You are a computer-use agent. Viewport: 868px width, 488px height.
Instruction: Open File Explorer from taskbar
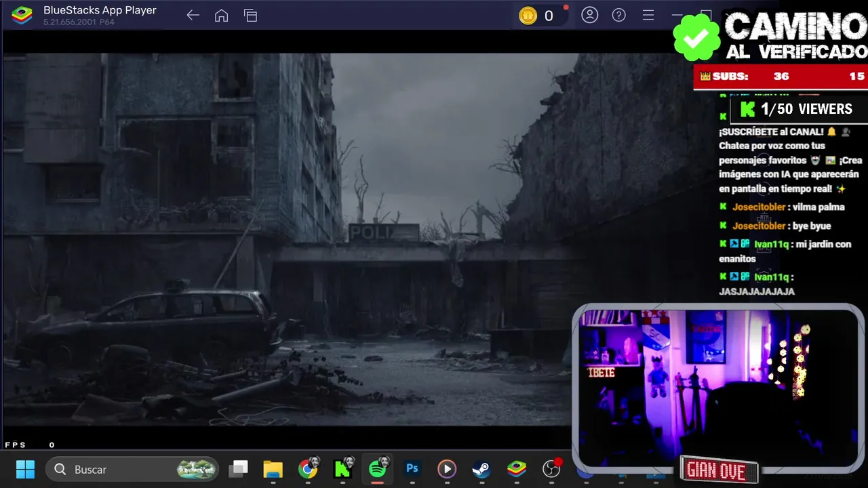(273, 469)
